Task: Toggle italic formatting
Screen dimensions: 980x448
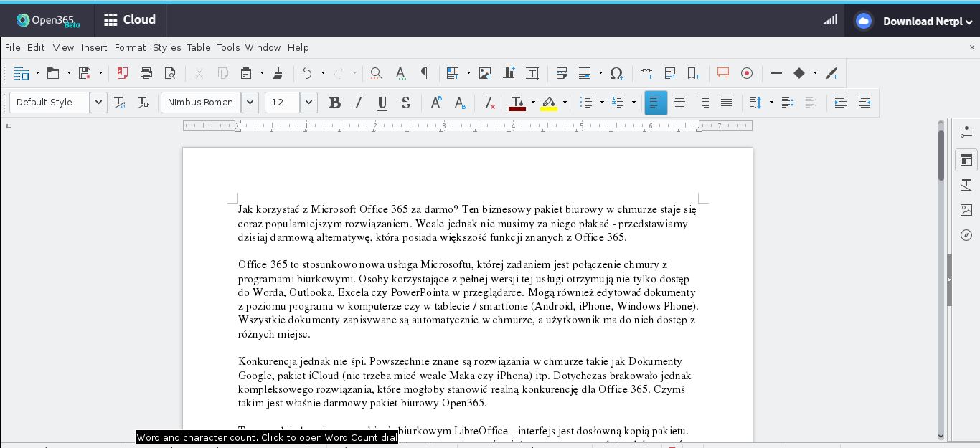Action: tap(358, 103)
